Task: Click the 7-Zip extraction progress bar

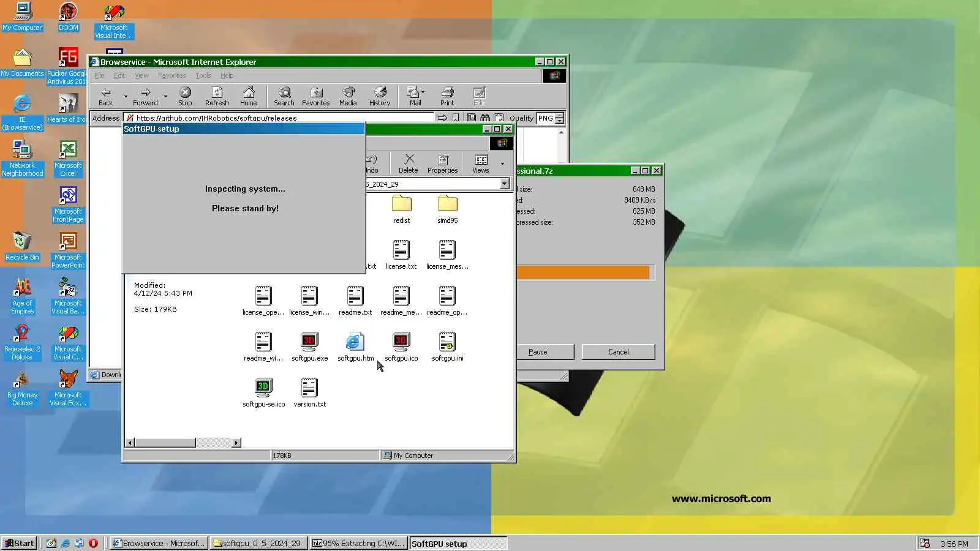Action: (x=586, y=272)
